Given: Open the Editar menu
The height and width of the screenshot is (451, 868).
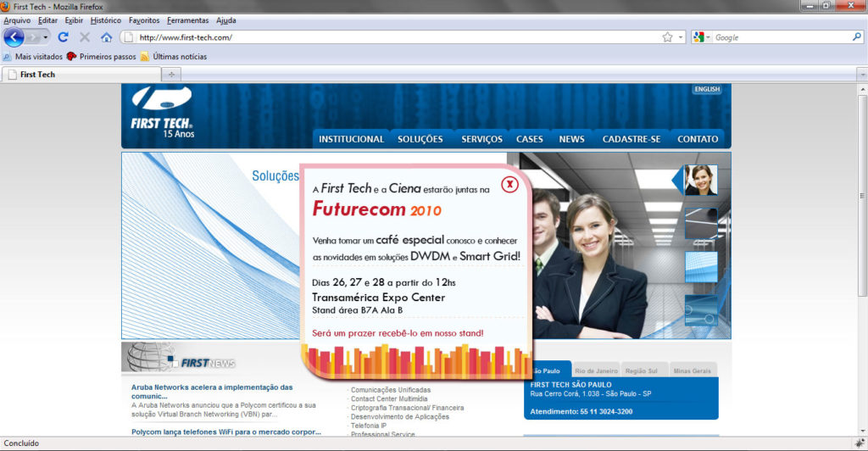Looking at the screenshot, I should [47, 20].
